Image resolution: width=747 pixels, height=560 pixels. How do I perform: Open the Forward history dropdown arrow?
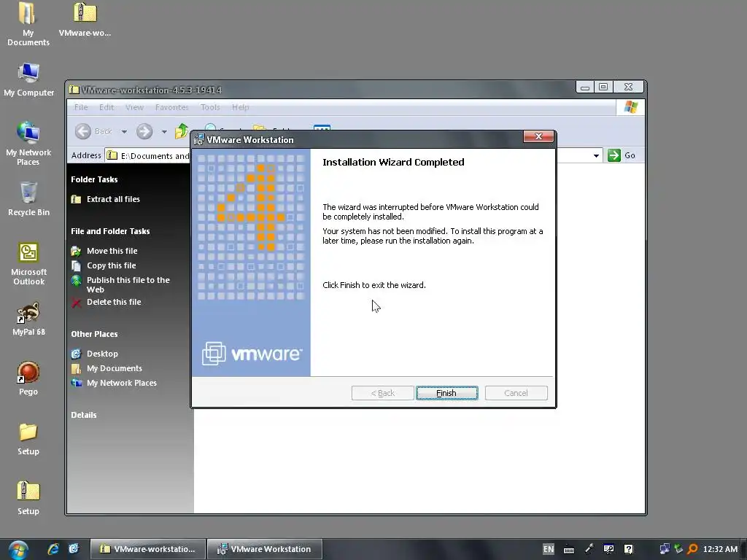(x=164, y=131)
